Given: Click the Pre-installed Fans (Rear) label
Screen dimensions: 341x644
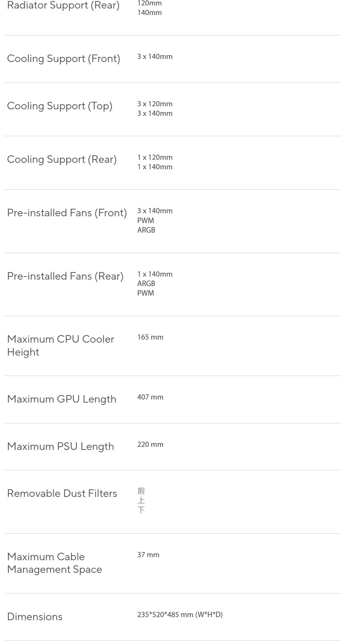Looking at the screenshot, I should [65, 276].
